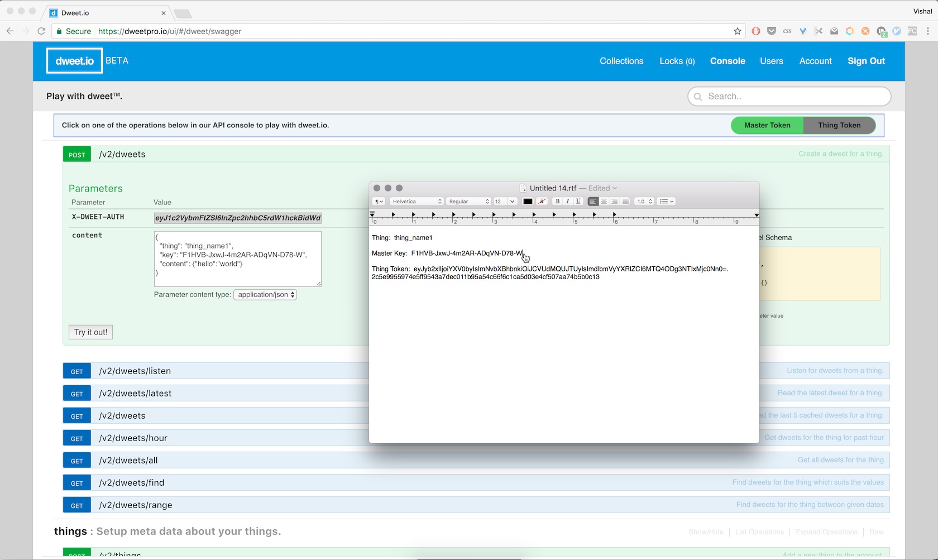The image size is (938, 560).
Task: Open the Collections nav item
Action: (x=621, y=61)
